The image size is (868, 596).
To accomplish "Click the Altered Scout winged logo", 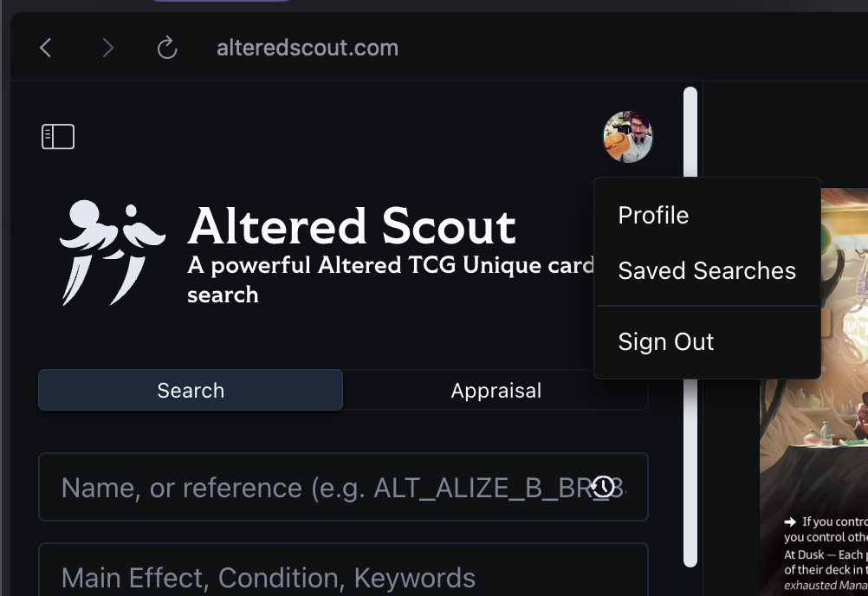I will [112, 251].
